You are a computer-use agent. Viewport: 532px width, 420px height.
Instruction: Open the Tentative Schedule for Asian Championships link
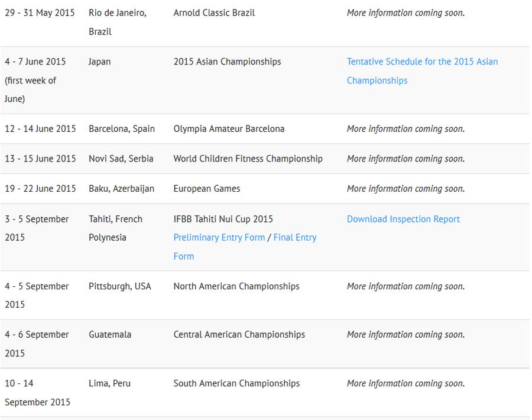click(422, 62)
